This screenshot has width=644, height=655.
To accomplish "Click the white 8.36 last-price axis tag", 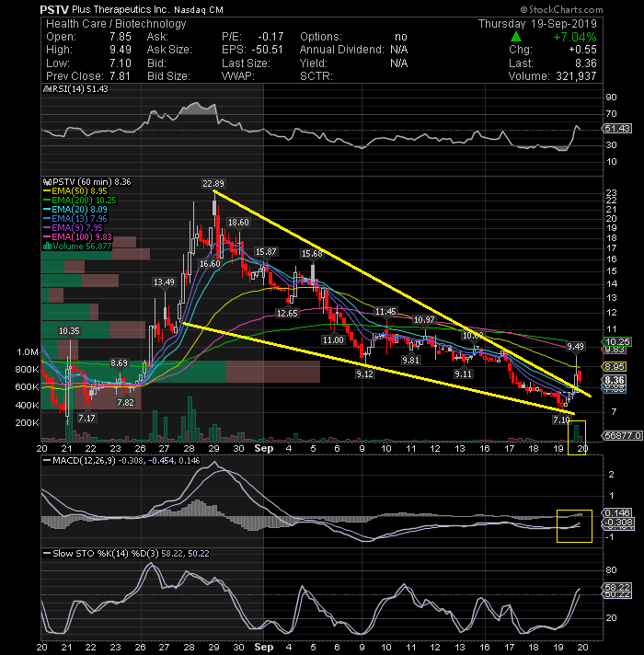I will [615, 380].
